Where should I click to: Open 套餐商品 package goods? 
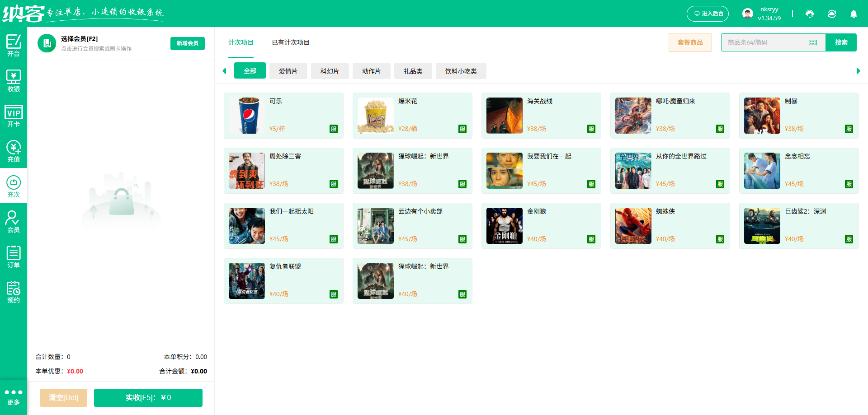690,42
